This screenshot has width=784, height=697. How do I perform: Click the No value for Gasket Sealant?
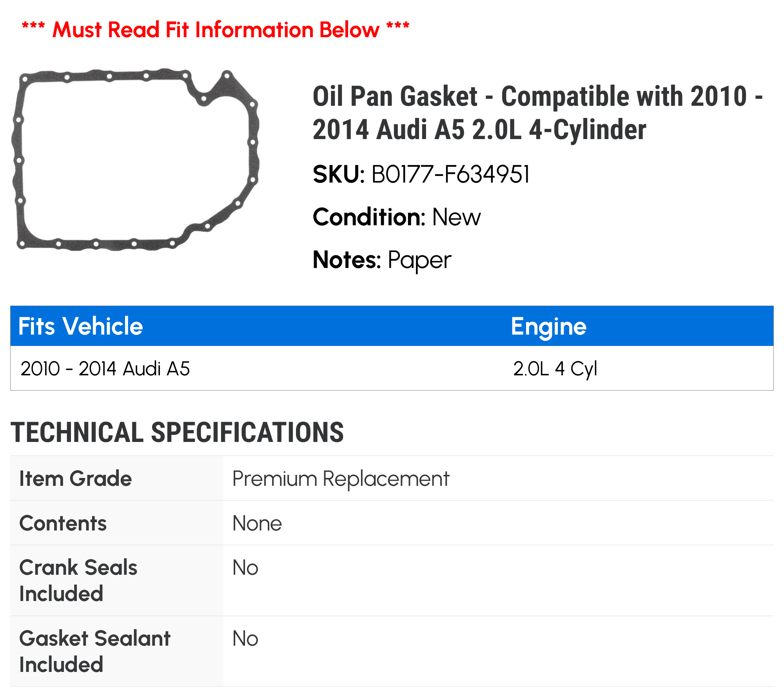[245, 639]
